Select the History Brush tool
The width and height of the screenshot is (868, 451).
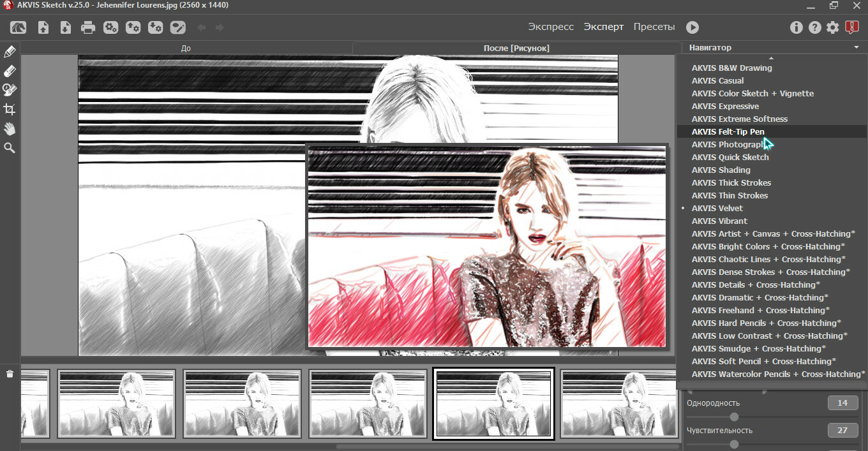10,90
